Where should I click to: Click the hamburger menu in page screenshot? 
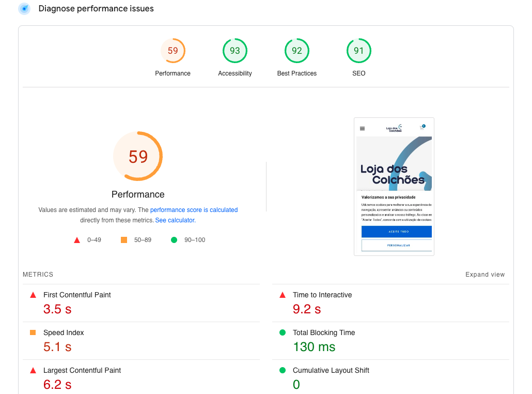(362, 128)
